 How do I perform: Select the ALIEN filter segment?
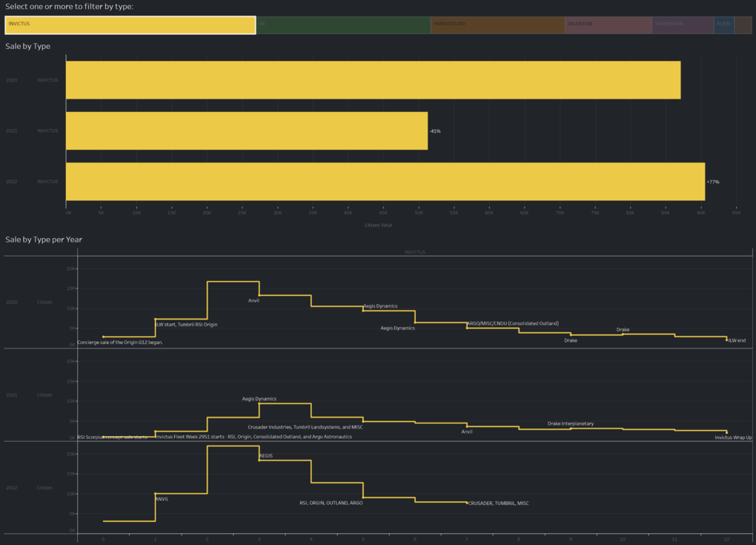[724, 24]
